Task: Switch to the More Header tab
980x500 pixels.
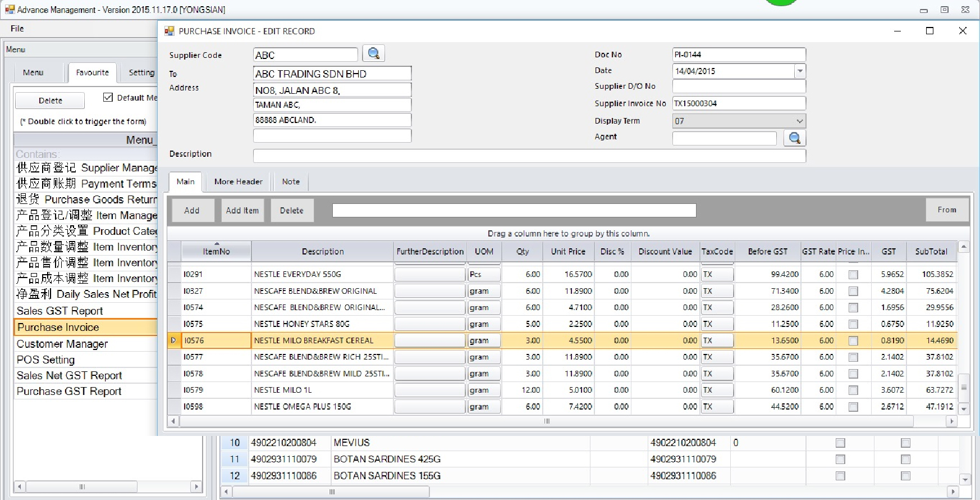Action: click(239, 181)
